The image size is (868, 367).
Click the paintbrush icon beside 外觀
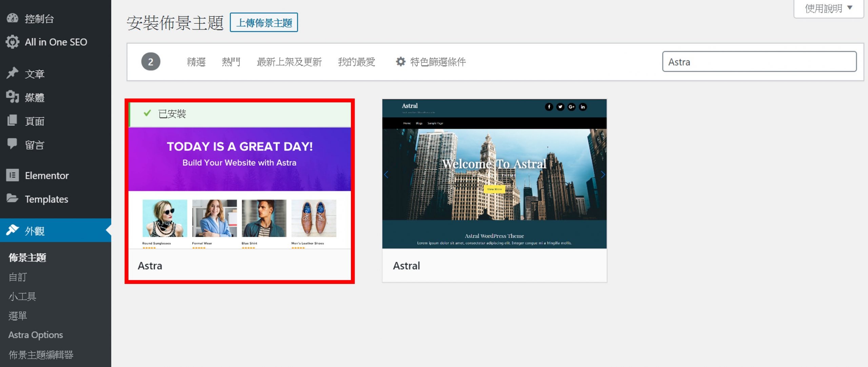coord(13,230)
